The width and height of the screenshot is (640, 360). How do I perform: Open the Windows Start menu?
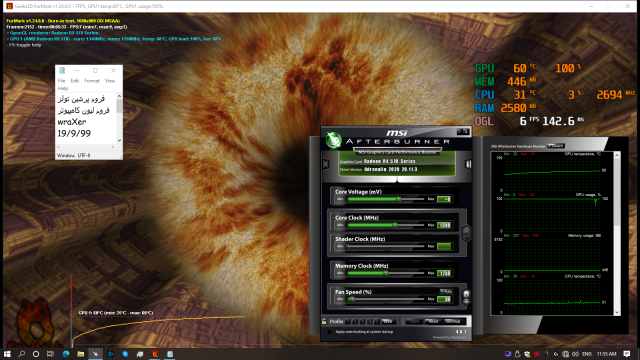click(x=7, y=354)
